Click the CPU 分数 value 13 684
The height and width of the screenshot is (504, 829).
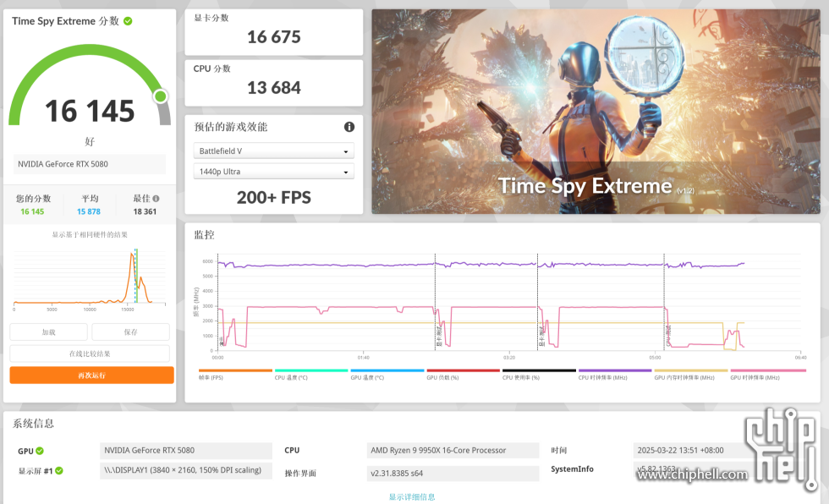274,88
